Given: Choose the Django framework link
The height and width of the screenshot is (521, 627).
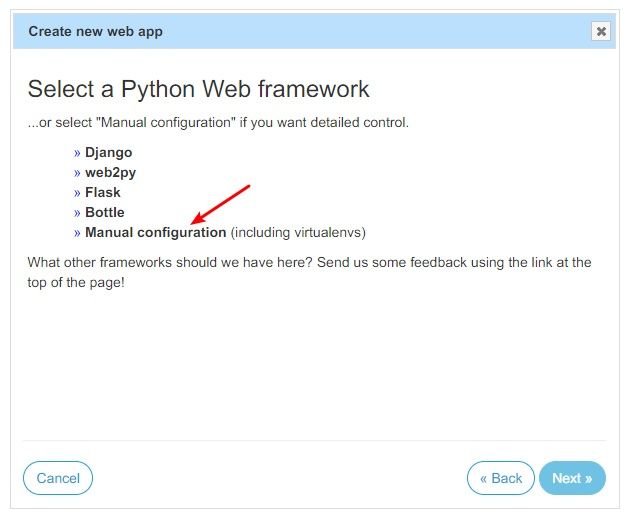Looking at the screenshot, I should point(108,153).
